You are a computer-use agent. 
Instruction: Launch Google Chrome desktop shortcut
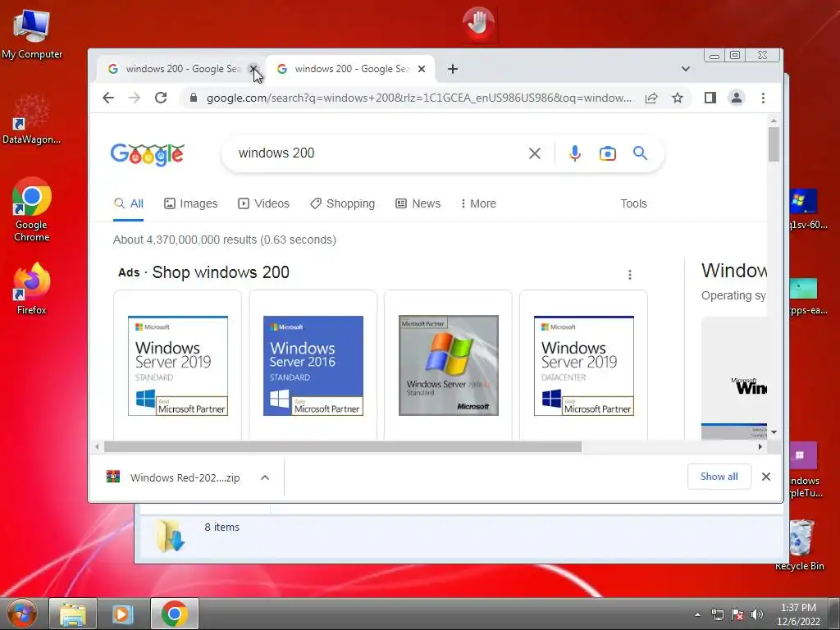[x=32, y=209]
